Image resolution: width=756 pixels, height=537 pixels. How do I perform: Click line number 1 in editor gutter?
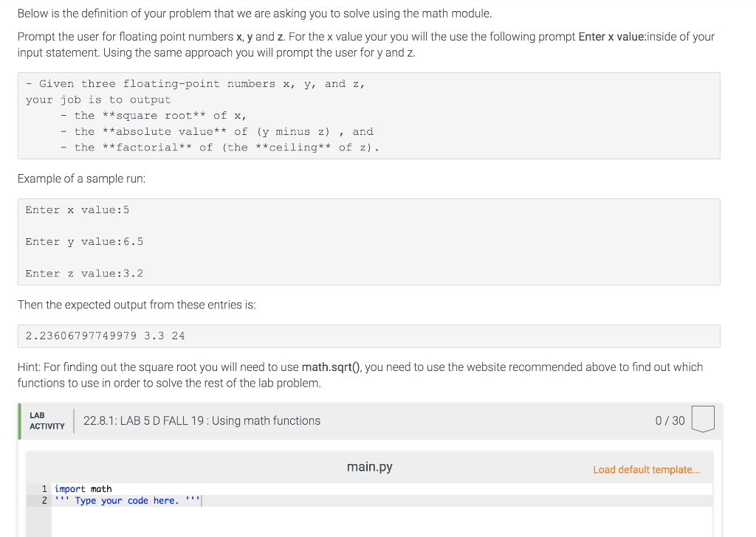44,489
